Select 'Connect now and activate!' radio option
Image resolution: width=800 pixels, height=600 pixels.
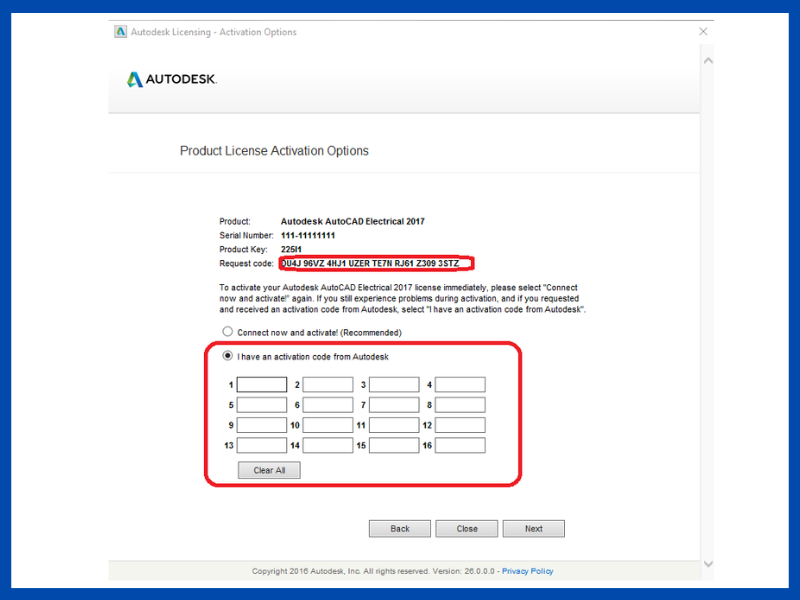228,332
